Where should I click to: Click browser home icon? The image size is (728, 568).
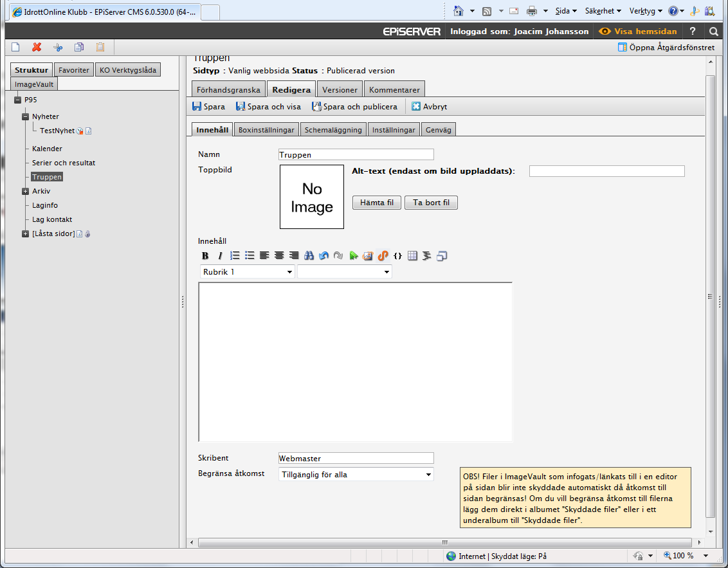pos(459,11)
